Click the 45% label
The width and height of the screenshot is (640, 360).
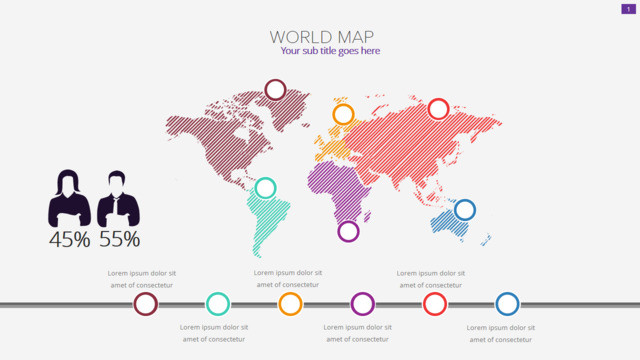pos(69,240)
